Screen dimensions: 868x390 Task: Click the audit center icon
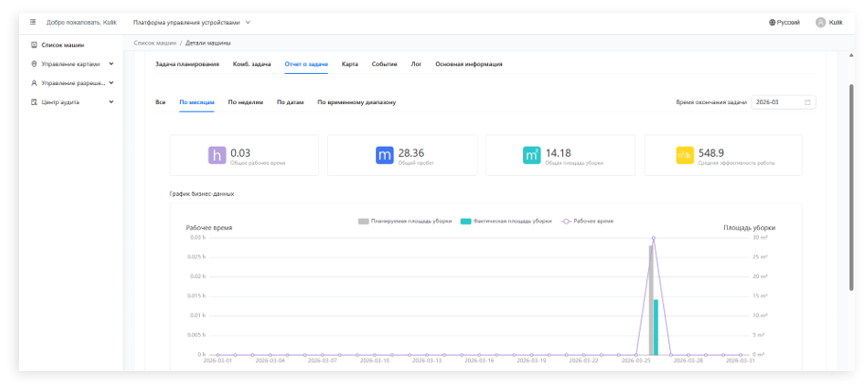coord(34,102)
